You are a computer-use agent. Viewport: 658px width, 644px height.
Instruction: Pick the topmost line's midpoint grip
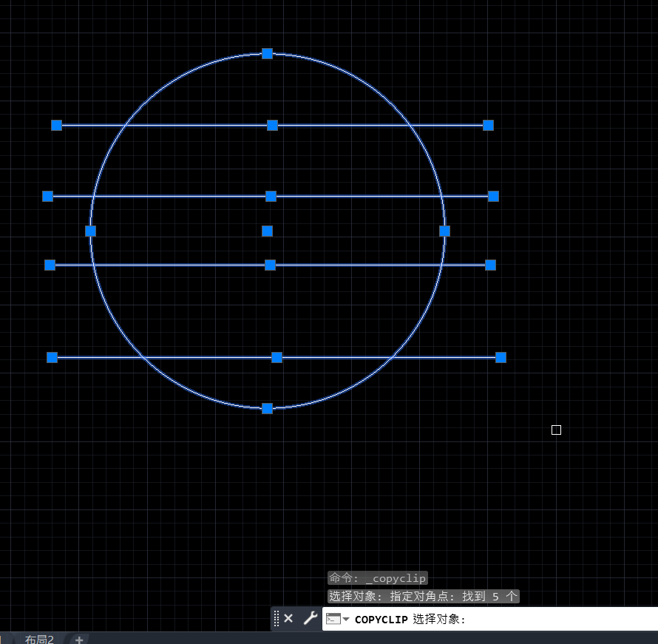tap(272, 125)
